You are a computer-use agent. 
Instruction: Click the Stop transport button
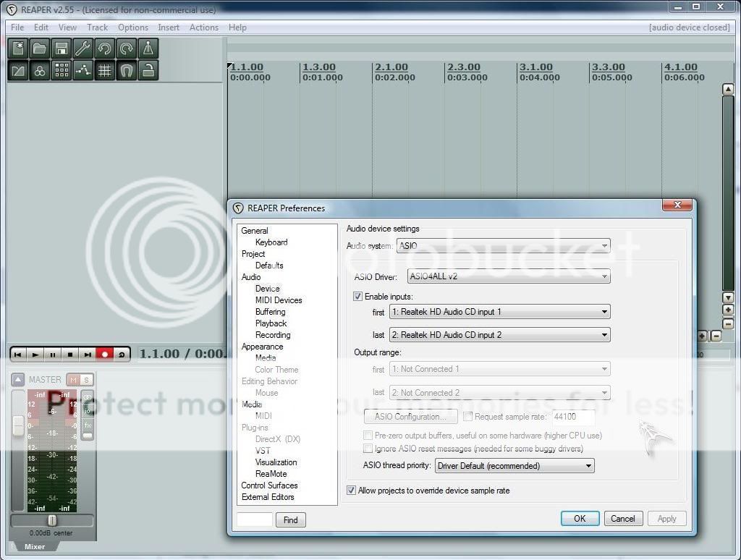tap(70, 355)
